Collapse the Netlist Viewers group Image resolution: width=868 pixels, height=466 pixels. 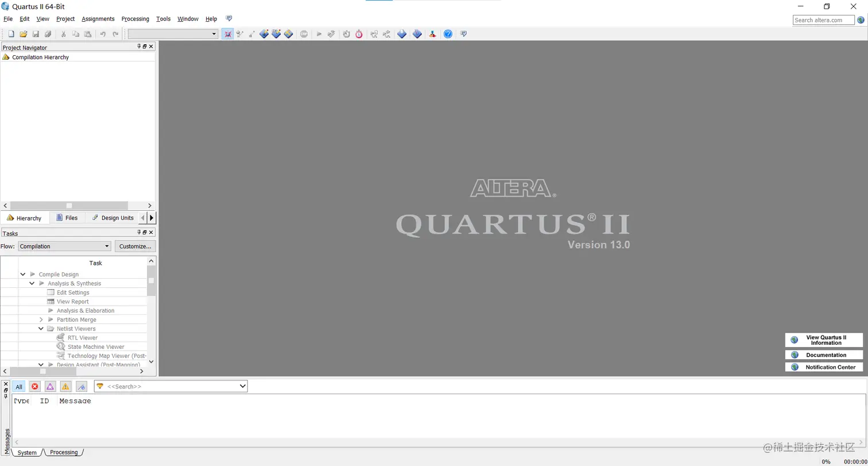(x=41, y=329)
